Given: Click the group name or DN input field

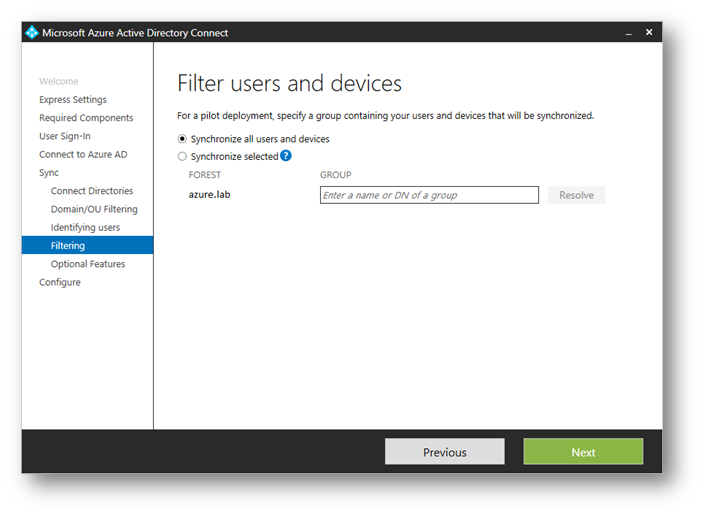Looking at the screenshot, I should (x=429, y=195).
